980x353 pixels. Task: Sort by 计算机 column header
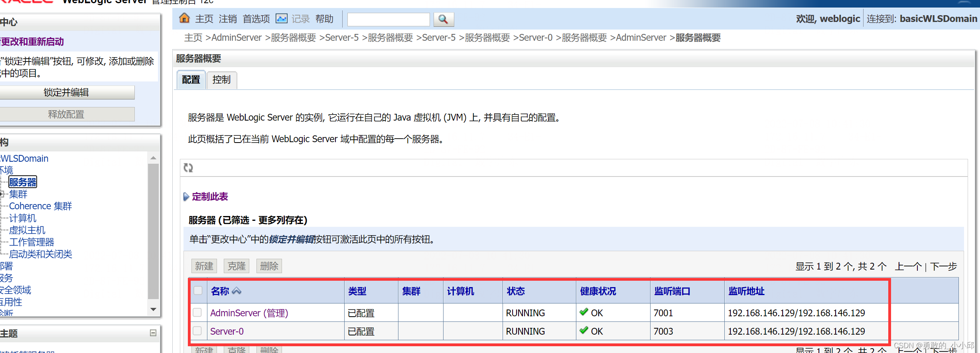tap(461, 291)
